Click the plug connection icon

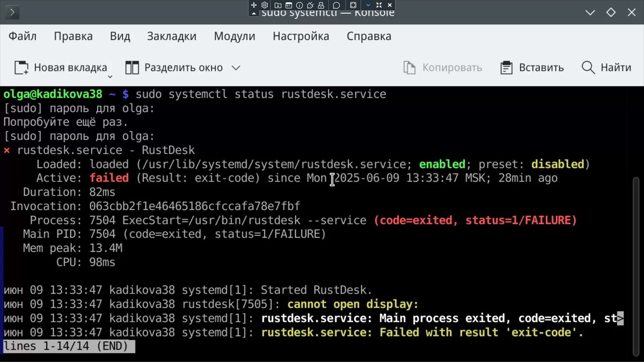(310, 5)
